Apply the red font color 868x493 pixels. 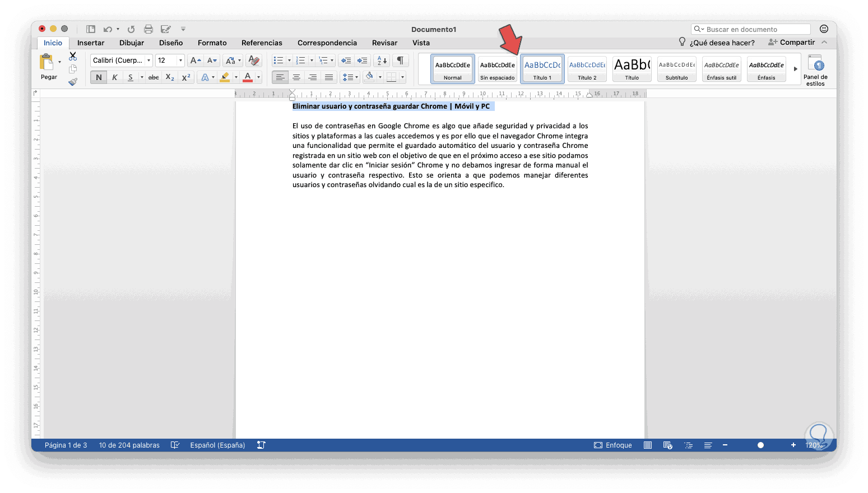pos(248,77)
